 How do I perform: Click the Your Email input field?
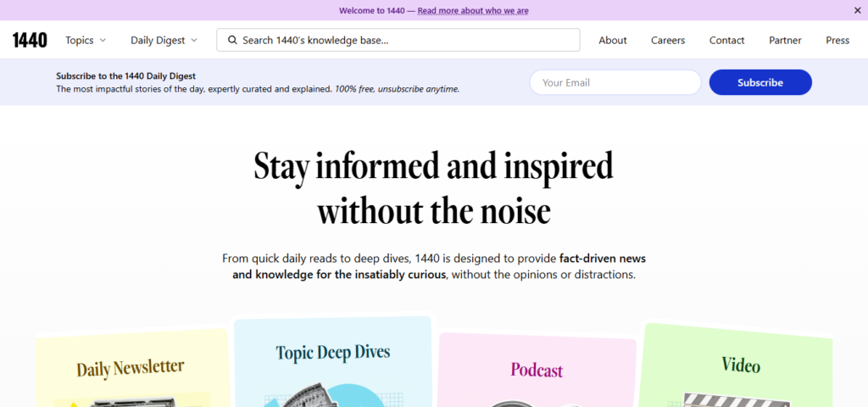pyautogui.click(x=615, y=82)
